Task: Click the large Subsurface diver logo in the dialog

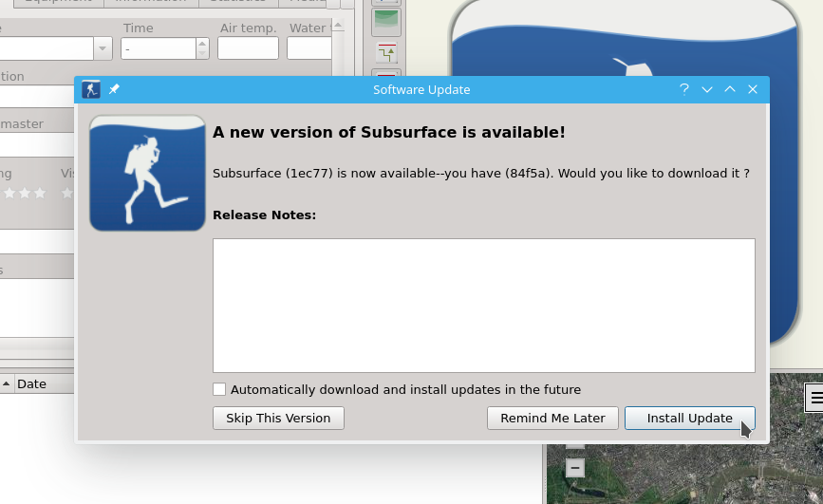Action: pyautogui.click(x=147, y=174)
